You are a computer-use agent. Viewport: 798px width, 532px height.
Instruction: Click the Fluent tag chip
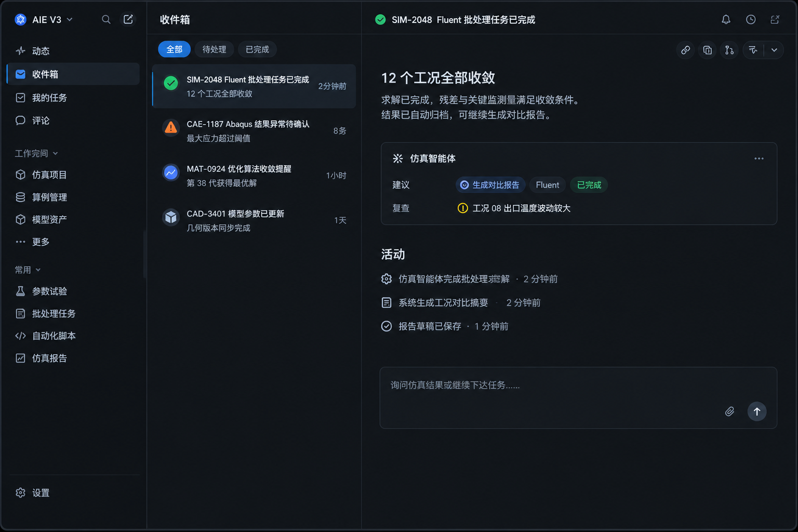pyautogui.click(x=548, y=185)
